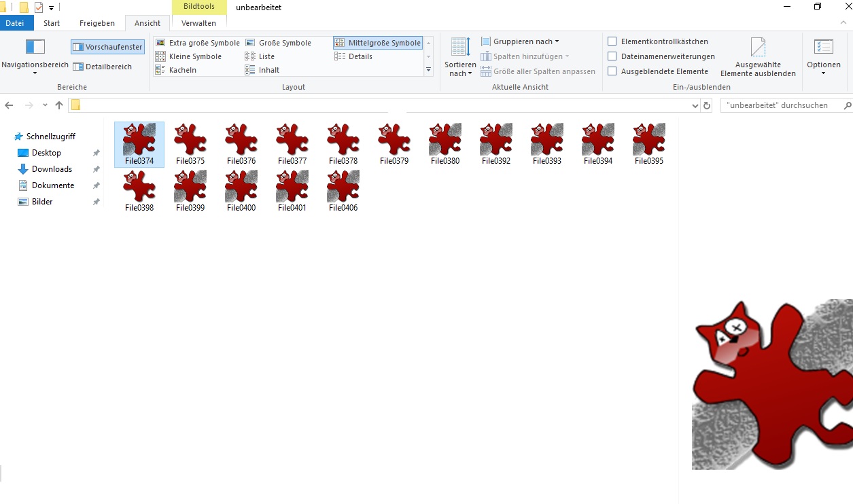Image resolution: width=853 pixels, height=504 pixels.
Task: Click the refresh button beside the address bar
Action: (x=707, y=105)
